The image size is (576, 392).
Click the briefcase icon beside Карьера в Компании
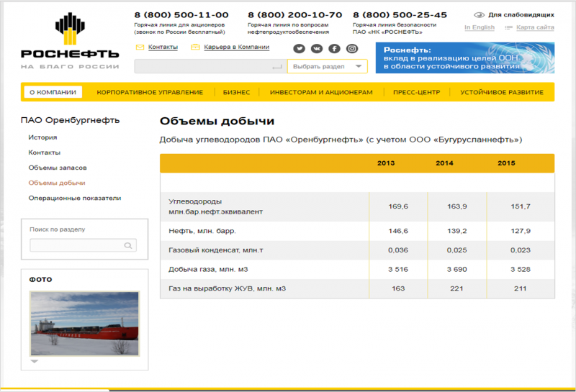coord(195,47)
